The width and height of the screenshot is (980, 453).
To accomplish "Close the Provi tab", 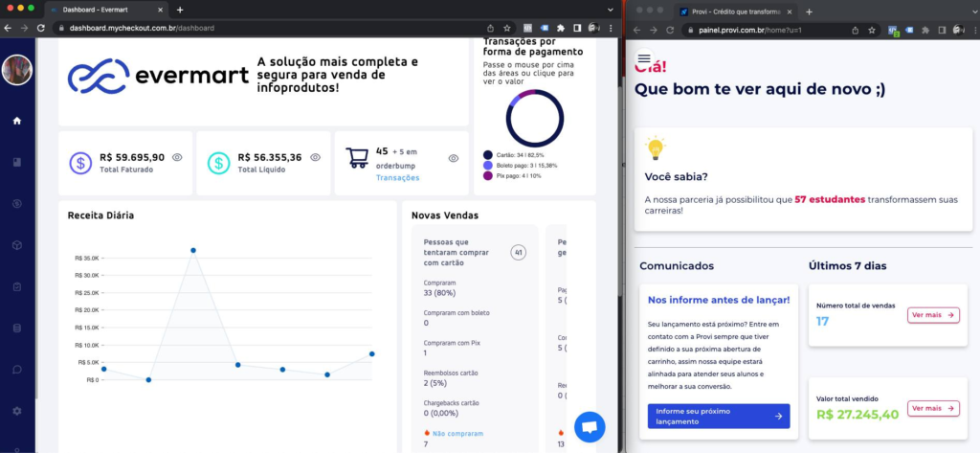I will coord(790,11).
